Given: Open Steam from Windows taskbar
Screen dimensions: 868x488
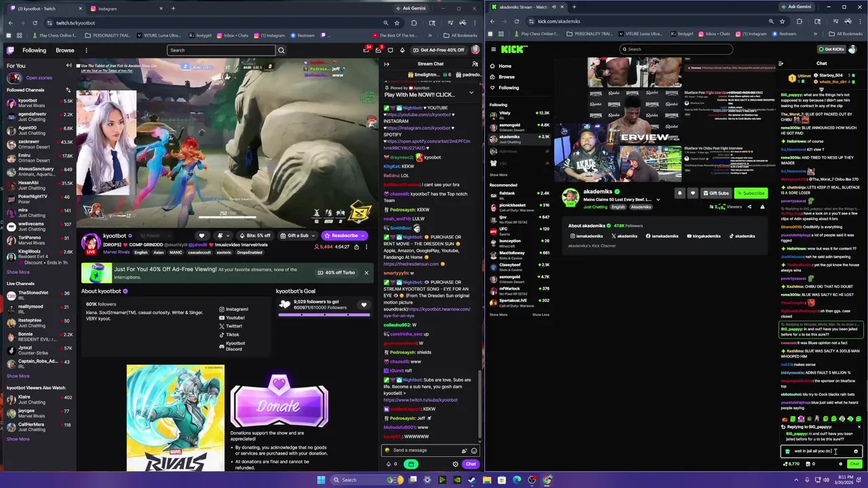Looking at the screenshot, I should coord(472,480).
